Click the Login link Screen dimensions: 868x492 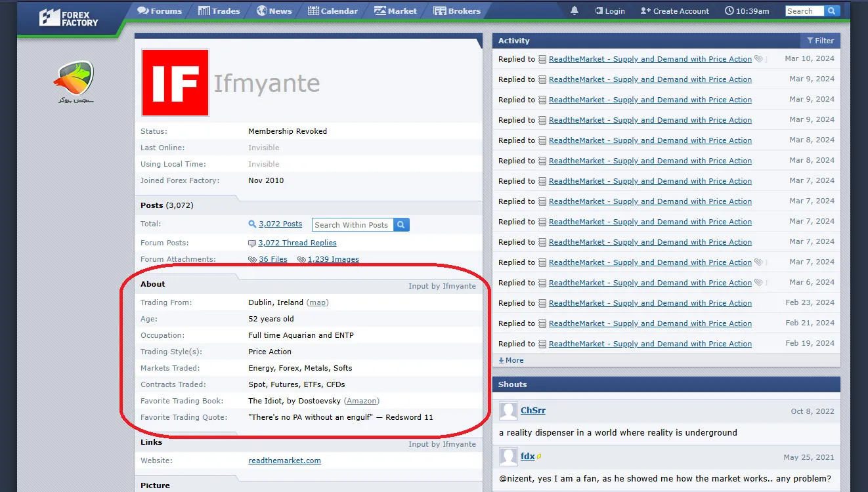point(609,11)
